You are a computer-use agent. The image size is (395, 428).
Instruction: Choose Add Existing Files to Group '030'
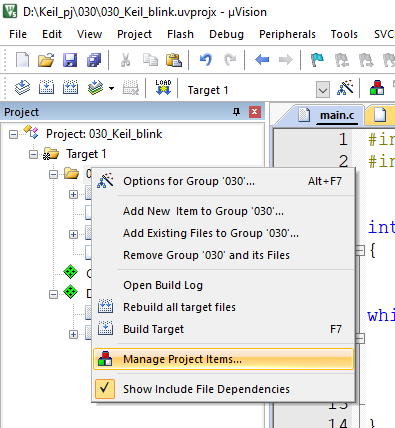pyautogui.click(x=211, y=233)
